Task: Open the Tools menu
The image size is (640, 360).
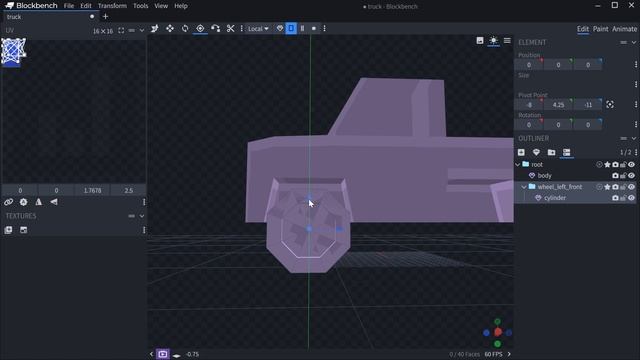Action: 140,6
